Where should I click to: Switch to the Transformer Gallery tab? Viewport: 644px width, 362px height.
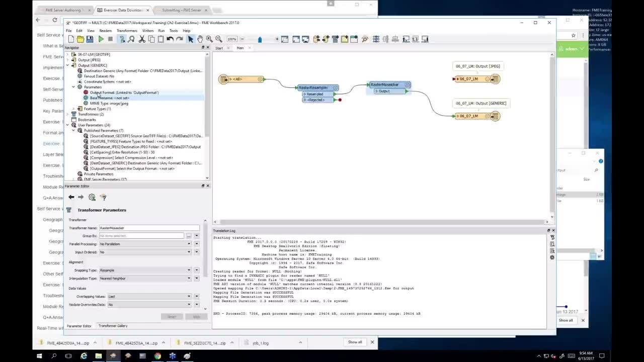[113, 326]
